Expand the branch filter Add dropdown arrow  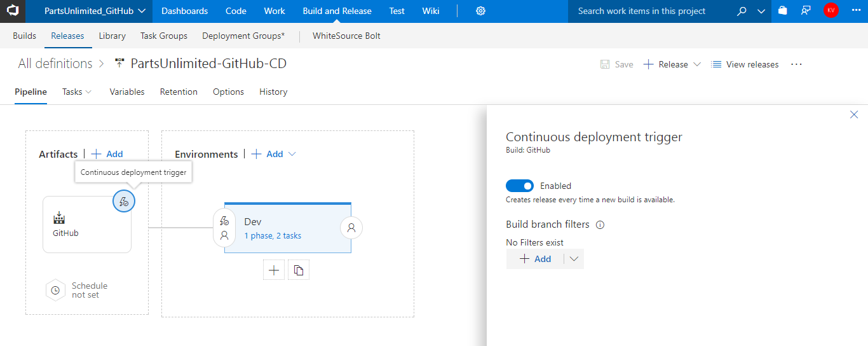(574, 259)
